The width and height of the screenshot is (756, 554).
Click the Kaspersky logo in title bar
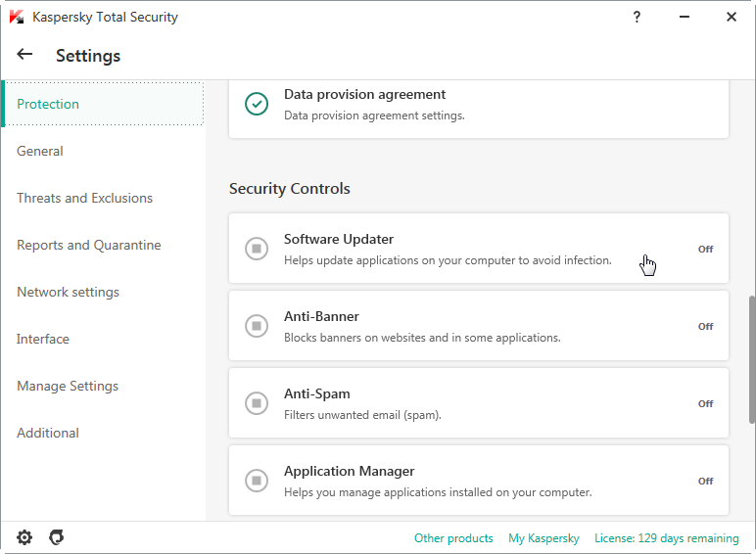[17, 17]
